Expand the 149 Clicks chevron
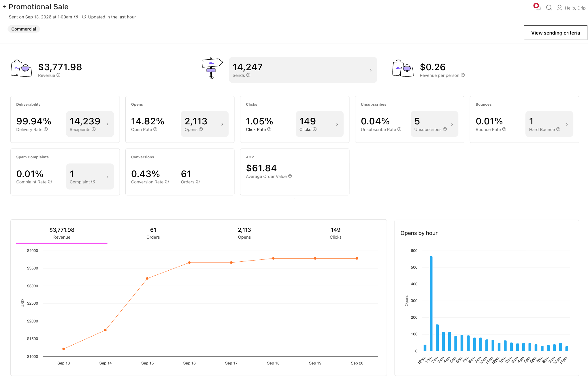This screenshot has height=376, width=588. (x=337, y=124)
